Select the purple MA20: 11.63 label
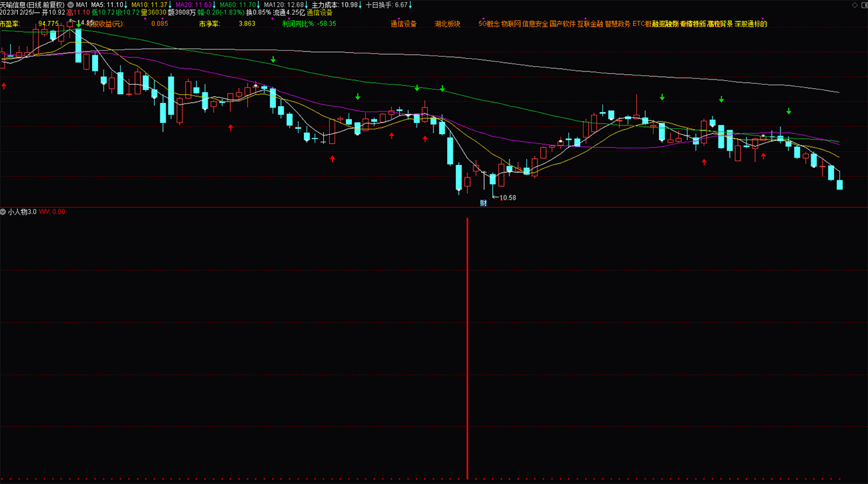This screenshot has width=868, height=484. (x=194, y=5)
